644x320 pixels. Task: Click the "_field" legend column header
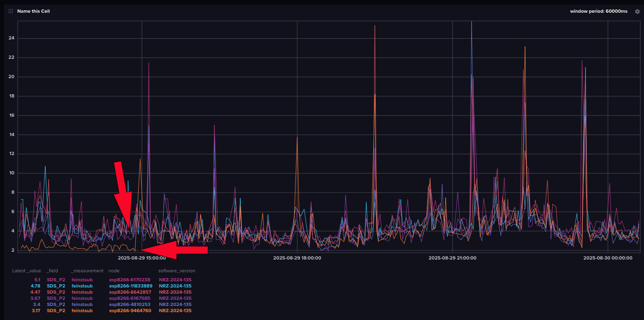click(52, 271)
